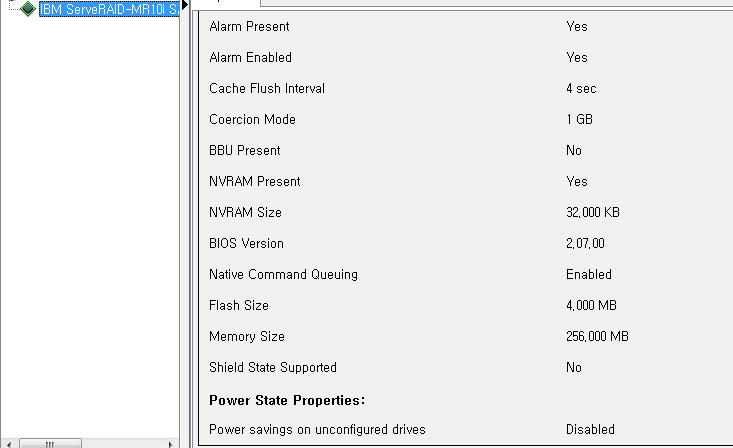The image size is (733, 448).
Task: Click the Power State Properties heading
Action: click(287, 400)
